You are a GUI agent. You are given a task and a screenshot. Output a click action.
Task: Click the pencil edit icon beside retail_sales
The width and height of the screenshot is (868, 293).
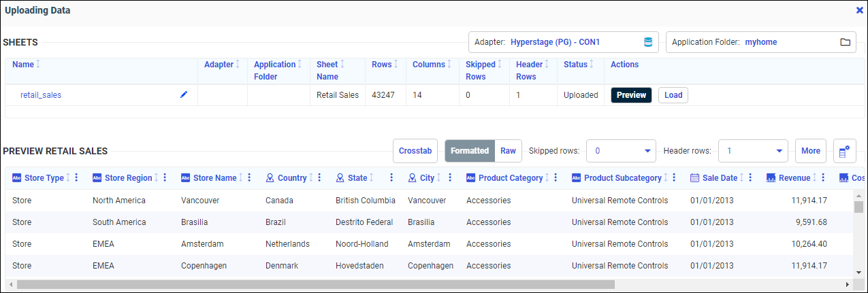click(x=183, y=95)
